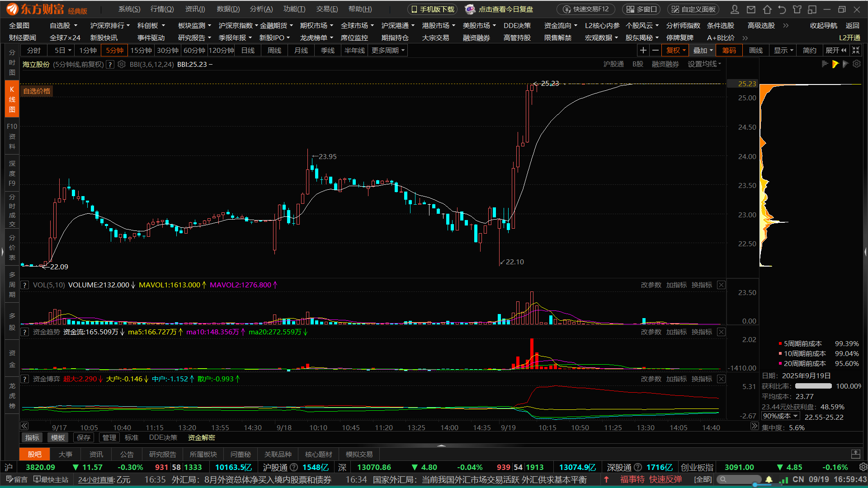Open 显示 display dropdown

coord(783,50)
